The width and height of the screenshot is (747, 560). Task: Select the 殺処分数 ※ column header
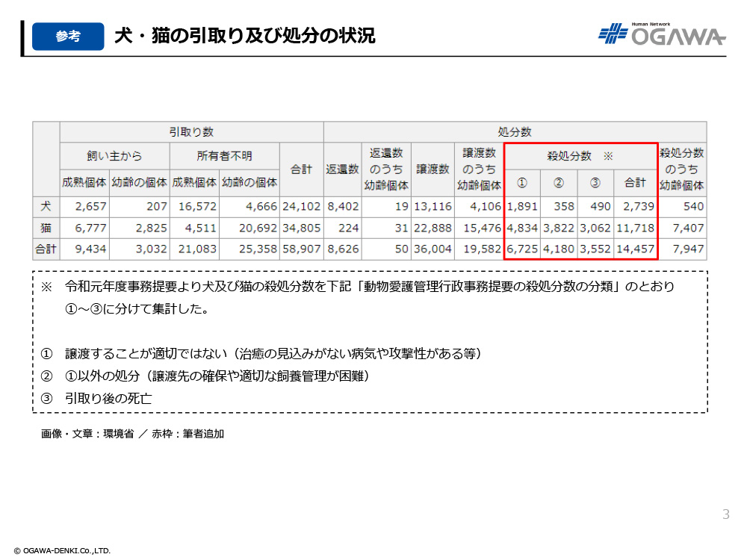click(580, 156)
